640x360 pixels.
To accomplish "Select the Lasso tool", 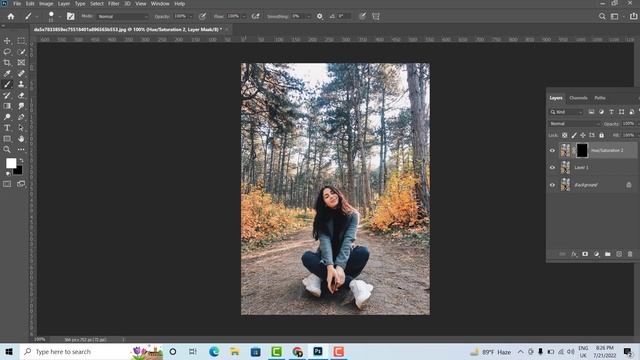I will point(7,52).
